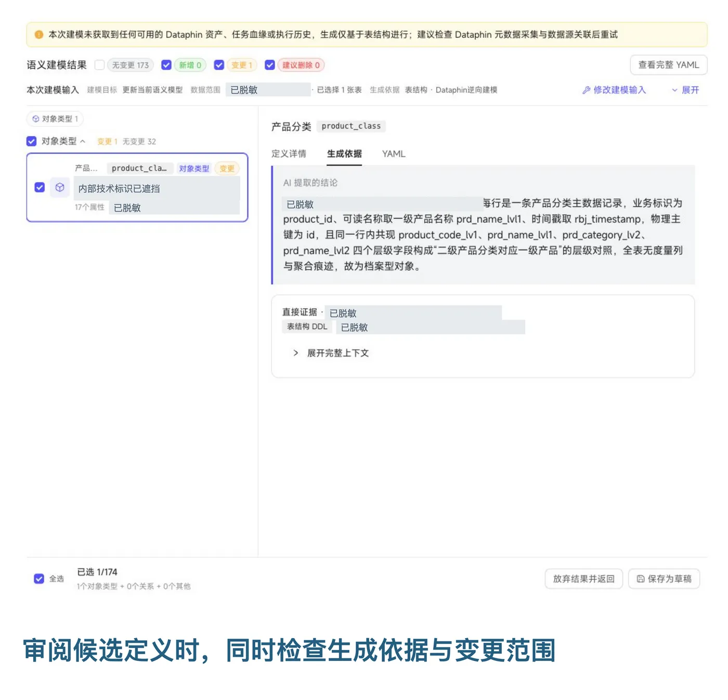Toggle the 全选 checkbox
Viewport: 728px width, 700px height.
point(39,579)
